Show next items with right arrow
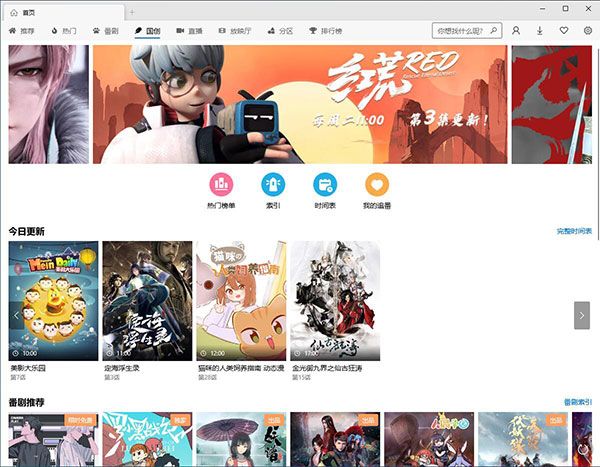 [x=582, y=315]
